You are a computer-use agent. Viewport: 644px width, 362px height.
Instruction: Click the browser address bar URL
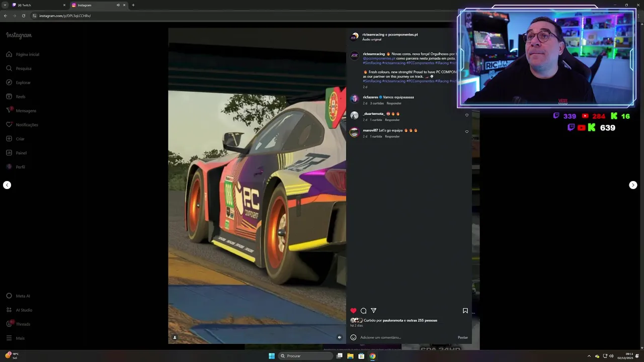tap(65, 16)
